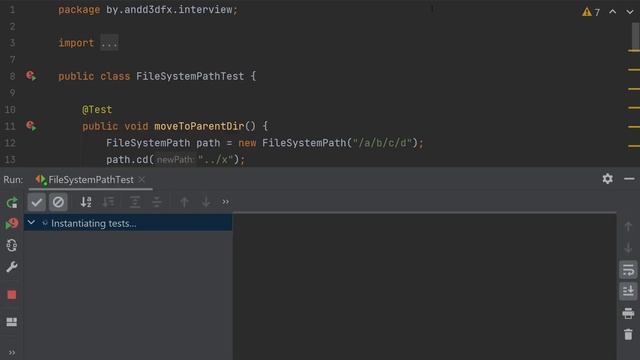
Task: Toggle scroll to end of console
Action: pyautogui.click(x=628, y=291)
